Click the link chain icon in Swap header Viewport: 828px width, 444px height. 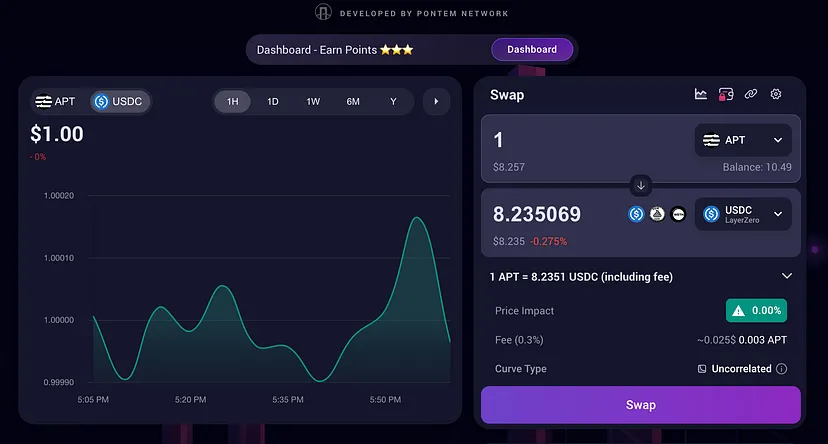tap(750, 94)
